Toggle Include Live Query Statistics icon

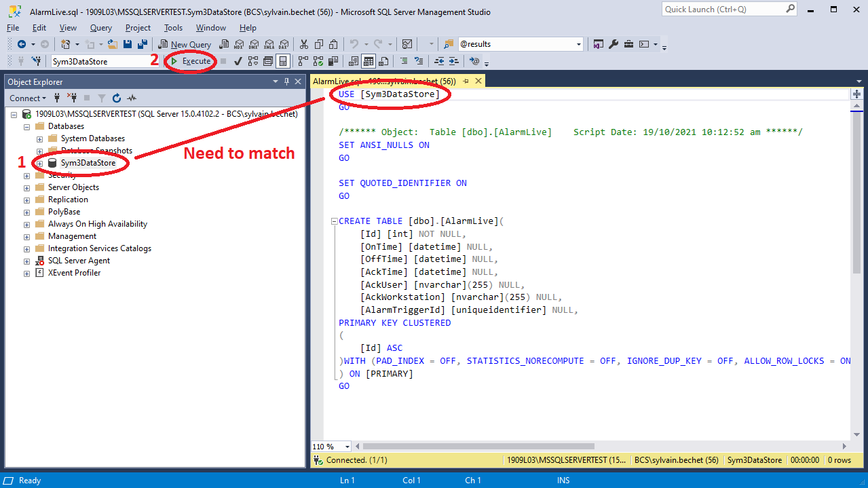click(318, 61)
